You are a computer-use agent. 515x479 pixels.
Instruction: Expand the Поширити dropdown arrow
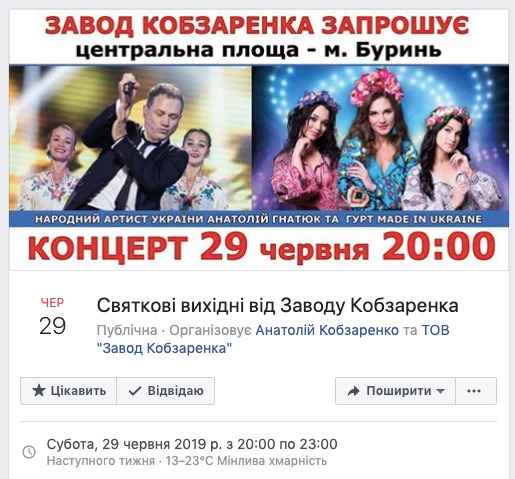coord(440,391)
